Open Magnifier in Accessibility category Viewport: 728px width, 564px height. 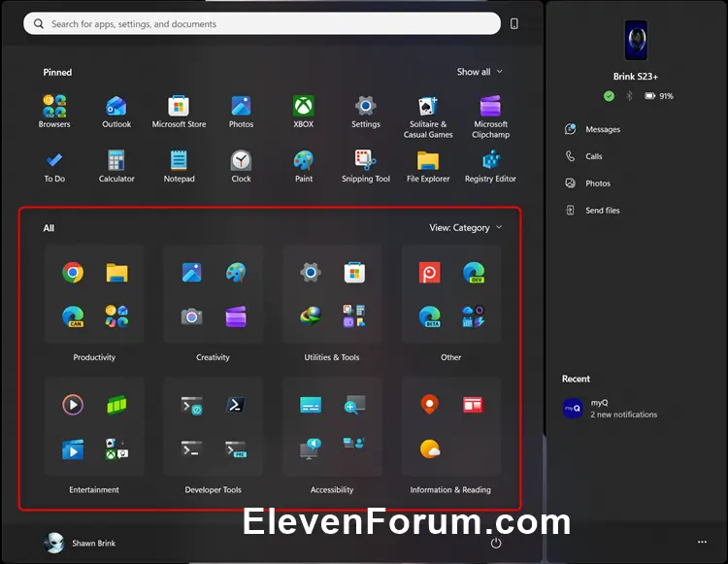tap(354, 405)
